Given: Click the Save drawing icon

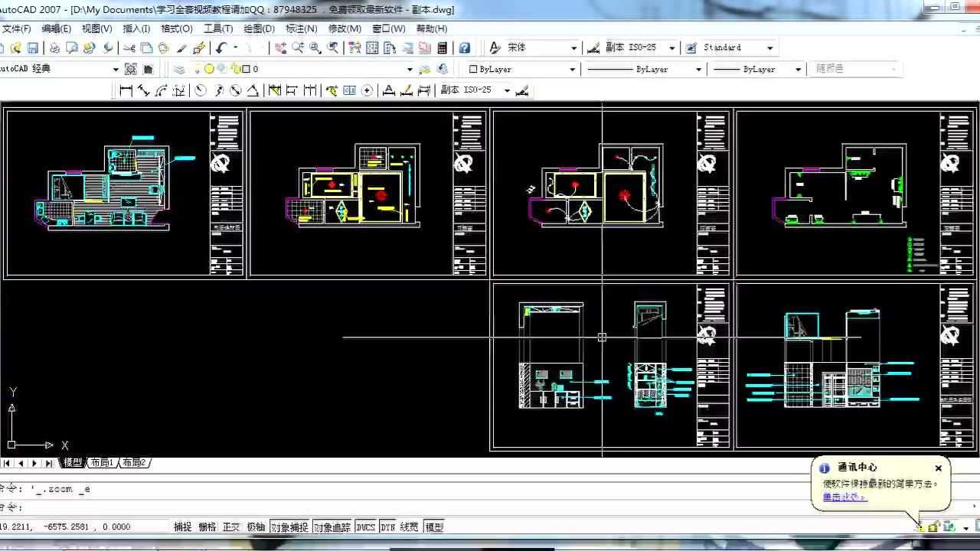Looking at the screenshot, I should [32, 47].
